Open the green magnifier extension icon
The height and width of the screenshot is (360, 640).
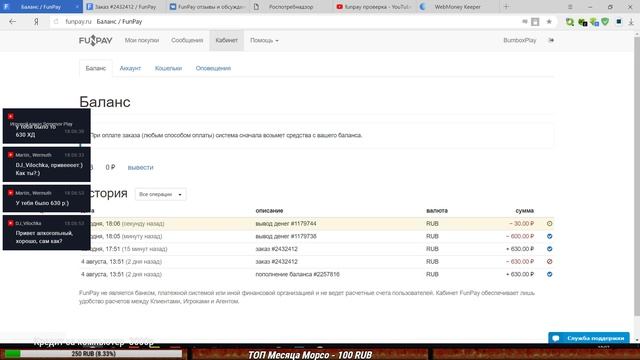[x=570, y=22]
